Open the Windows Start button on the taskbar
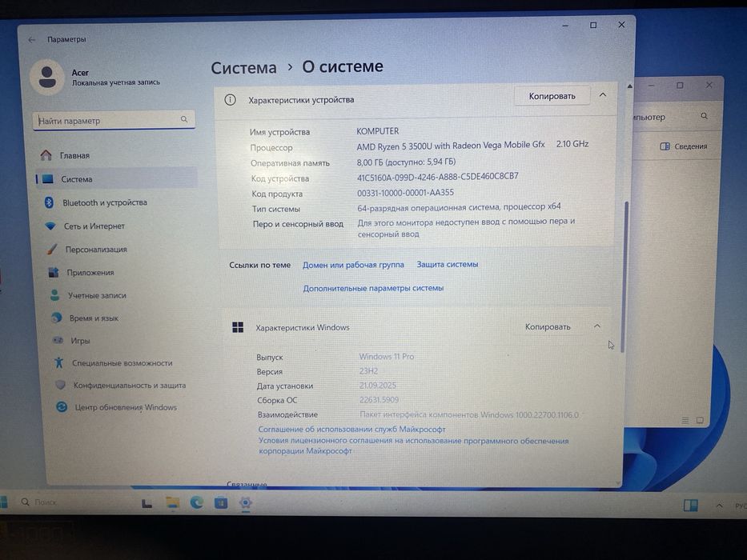 (3, 502)
